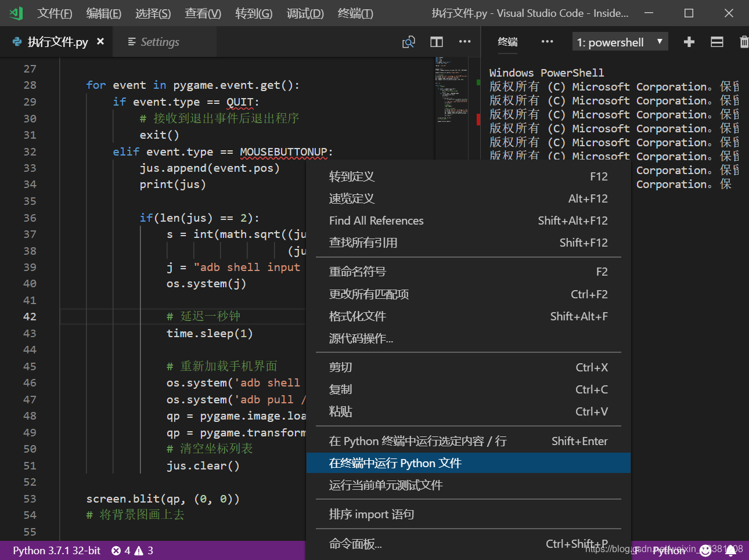749x560 pixels.
Task: Open 命令面板... from context menu
Action: 468,544
